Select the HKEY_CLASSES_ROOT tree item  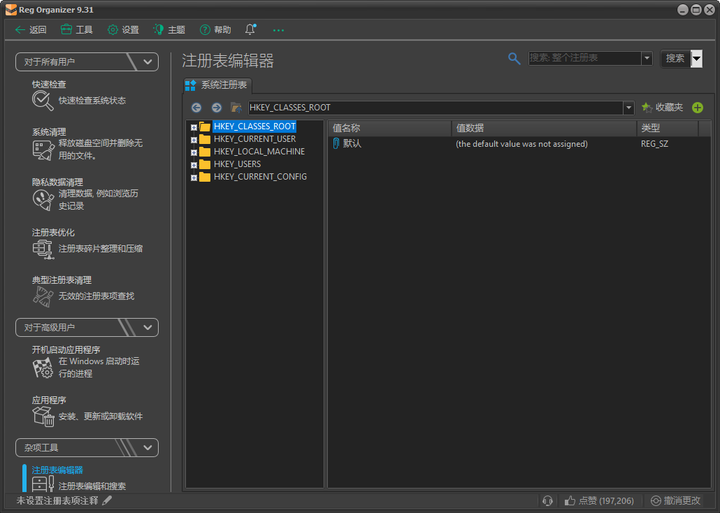point(254,126)
